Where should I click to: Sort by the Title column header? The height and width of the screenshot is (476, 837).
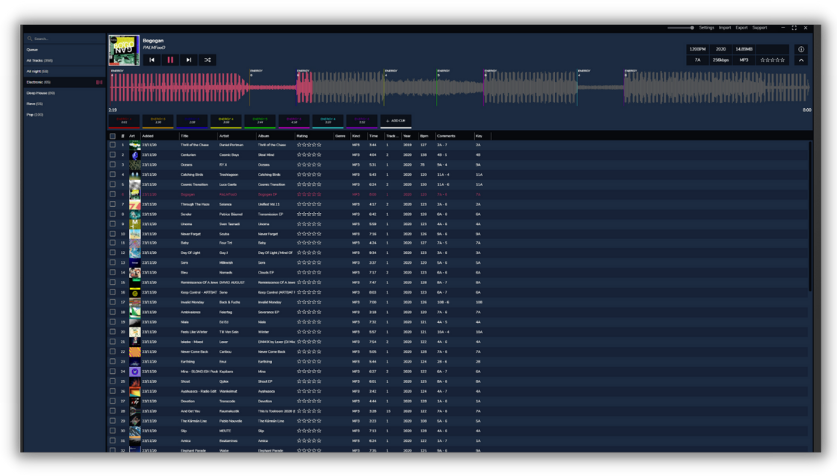(x=185, y=136)
